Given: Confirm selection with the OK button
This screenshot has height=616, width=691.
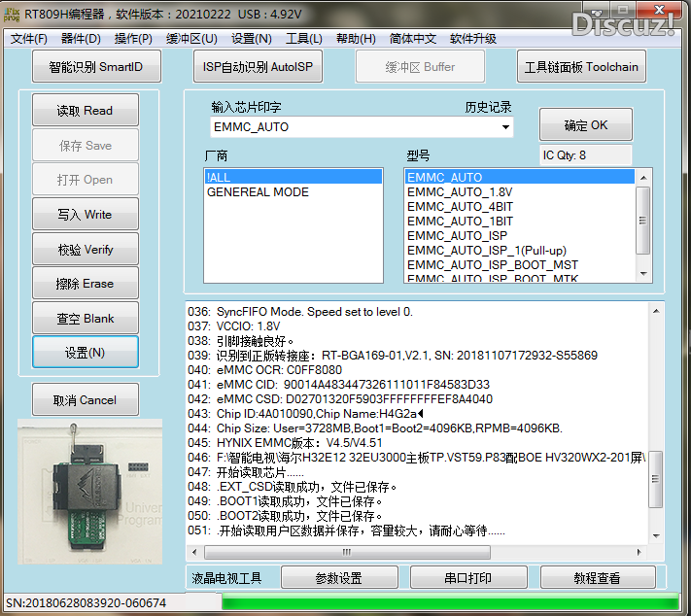Looking at the screenshot, I should 585,125.
